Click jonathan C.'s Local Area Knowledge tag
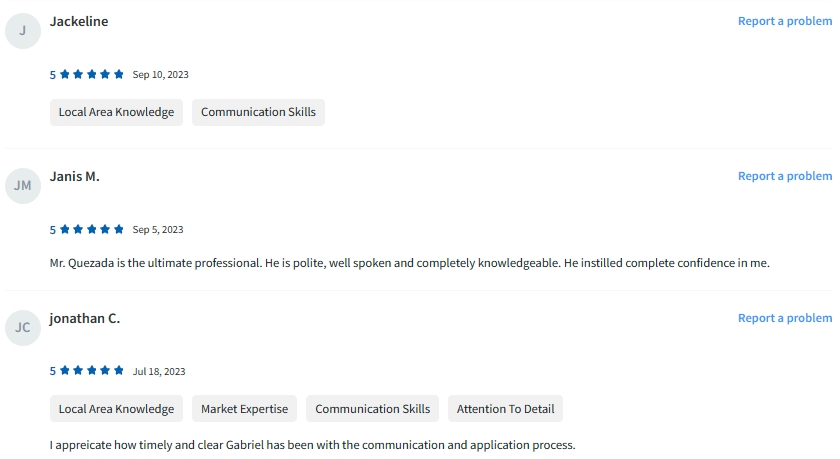The height and width of the screenshot is (459, 840). click(116, 409)
